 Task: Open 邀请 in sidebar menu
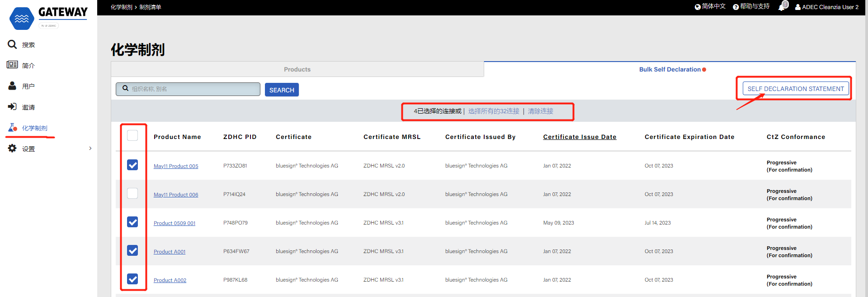coord(28,107)
